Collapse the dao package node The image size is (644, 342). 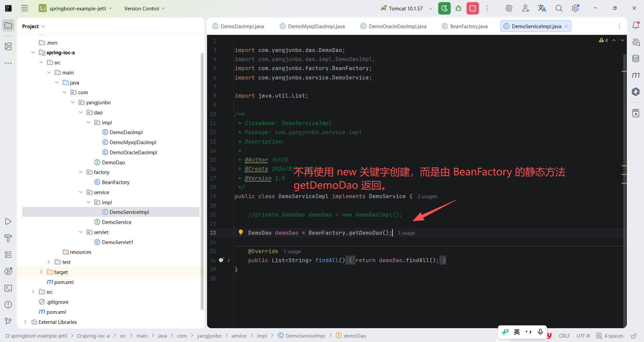81,112
